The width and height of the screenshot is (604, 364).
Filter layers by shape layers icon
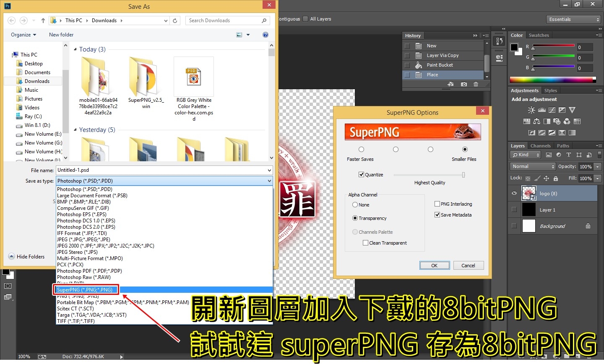click(579, 155)
